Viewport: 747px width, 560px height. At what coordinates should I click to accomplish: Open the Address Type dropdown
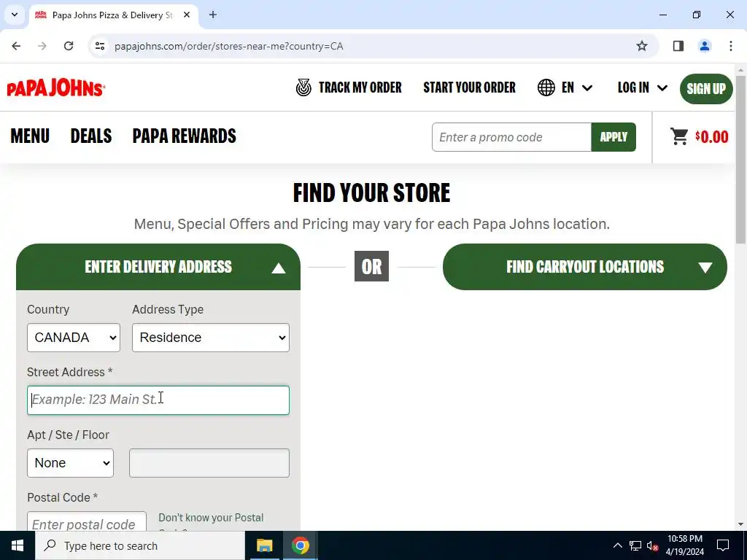click(x=211, y=338)
